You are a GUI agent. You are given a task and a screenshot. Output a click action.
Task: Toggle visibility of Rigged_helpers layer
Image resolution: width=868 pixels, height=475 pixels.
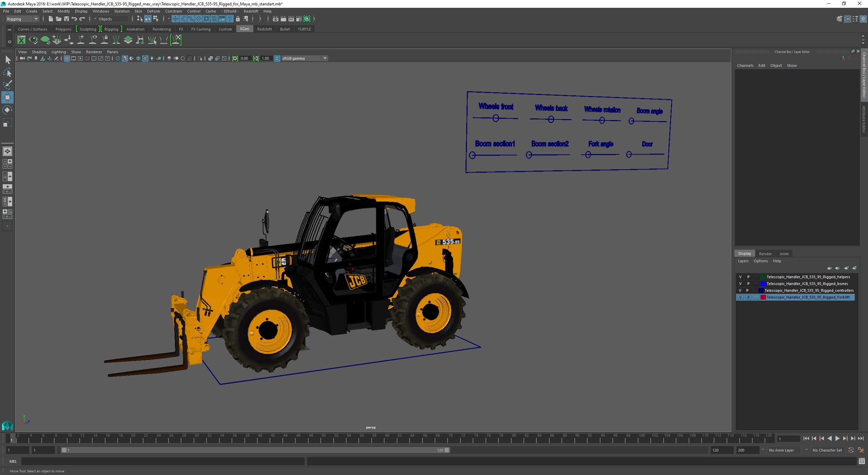coord(740,277)
